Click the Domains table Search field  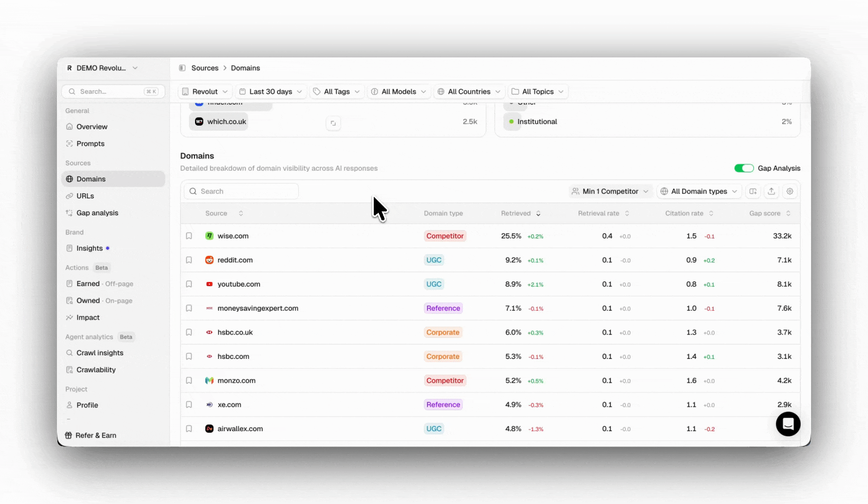point(241,191)
